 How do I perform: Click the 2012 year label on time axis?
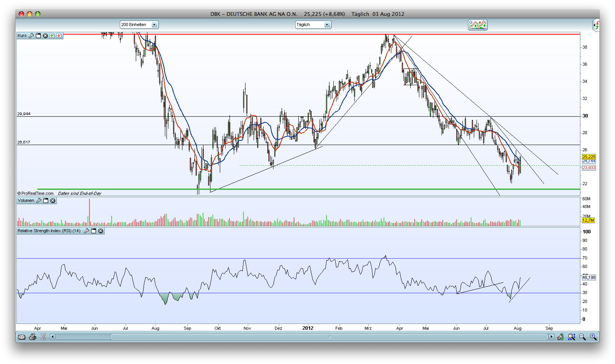(x=308, y=328)
